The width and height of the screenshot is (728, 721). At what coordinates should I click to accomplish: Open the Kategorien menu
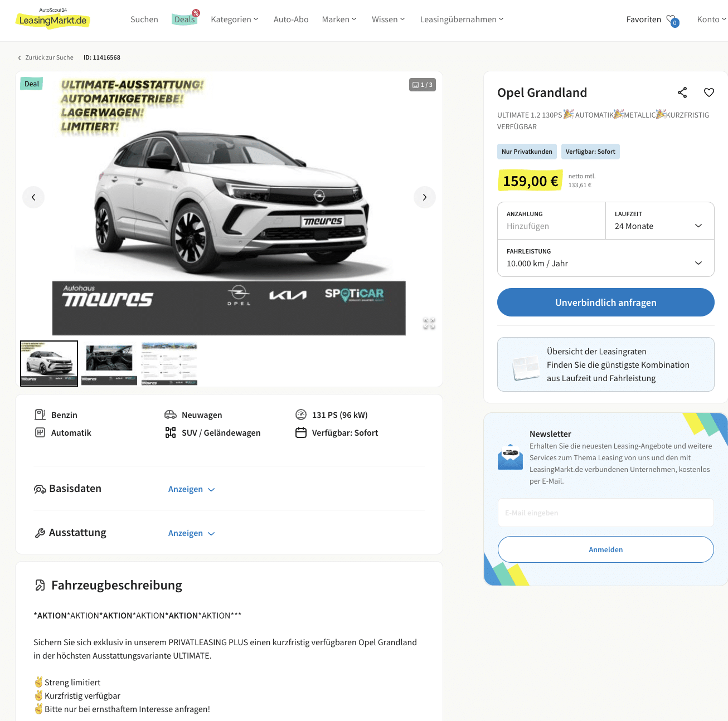click(235, 20)
